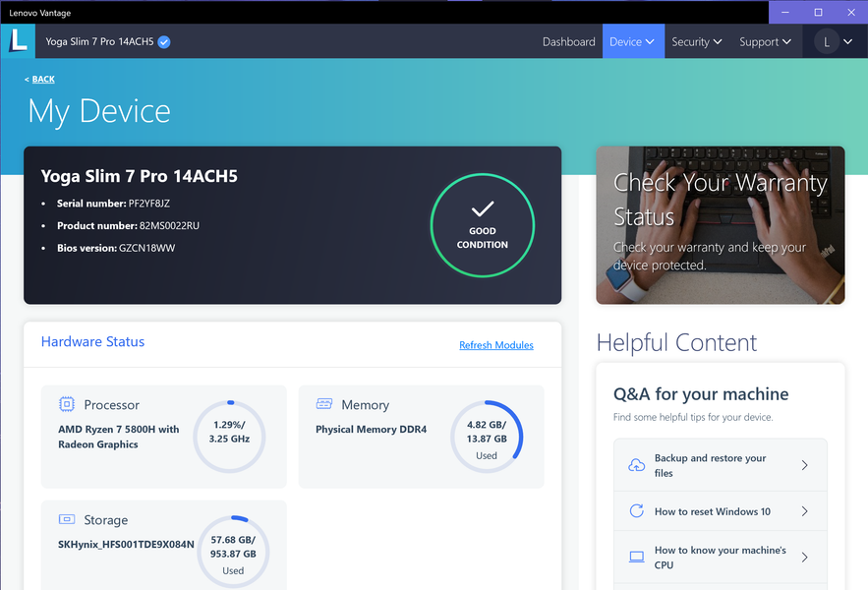Open the Support dropdown menu
The image size is (868, 590).
click(x=765, y=41)
